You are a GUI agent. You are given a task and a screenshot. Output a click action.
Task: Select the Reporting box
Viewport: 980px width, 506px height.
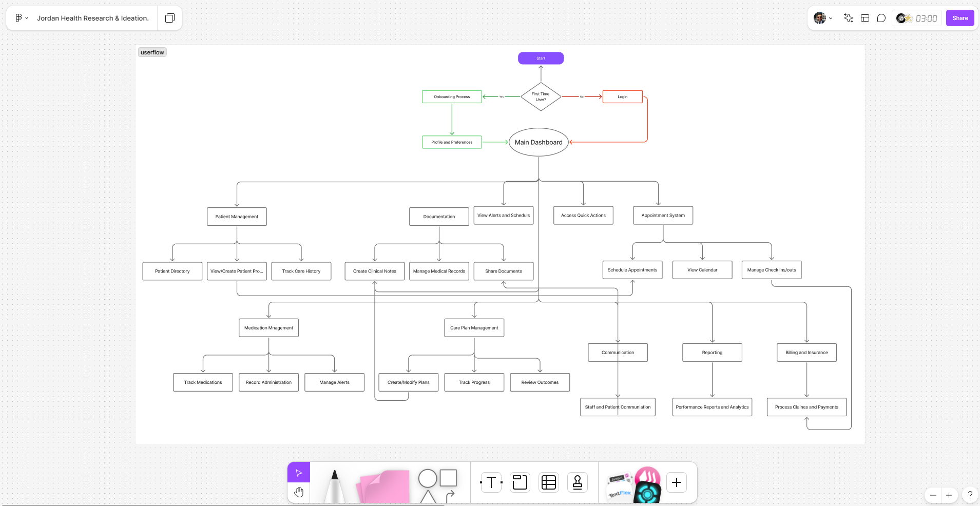click(712, 353)
